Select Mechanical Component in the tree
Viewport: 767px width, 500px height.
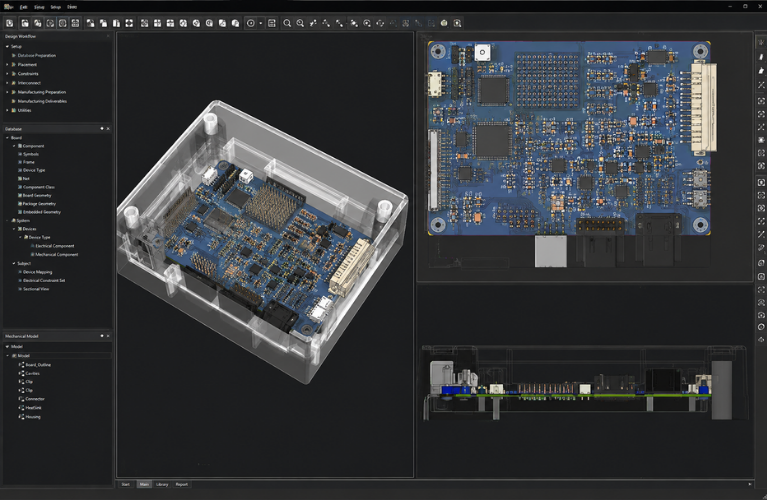coord(57,254)
